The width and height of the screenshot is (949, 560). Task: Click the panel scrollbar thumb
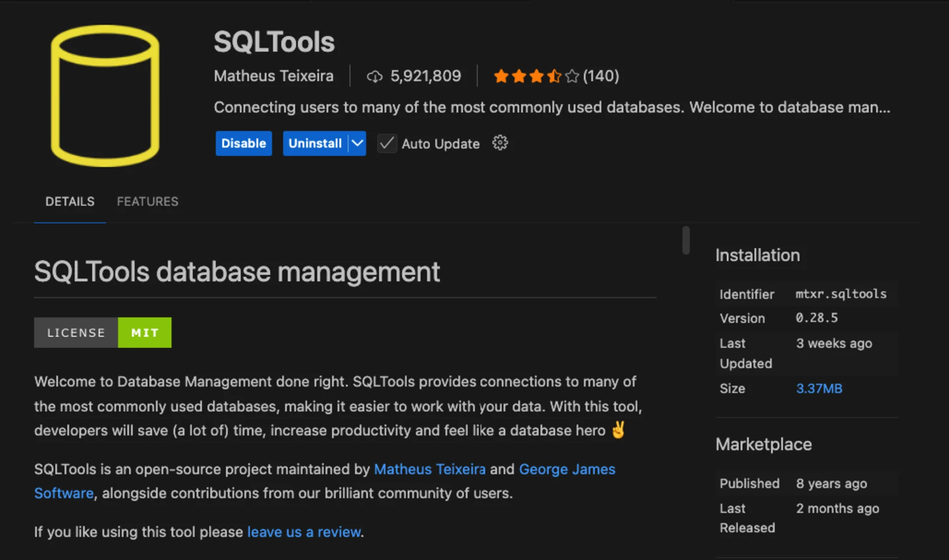(686, 241)
